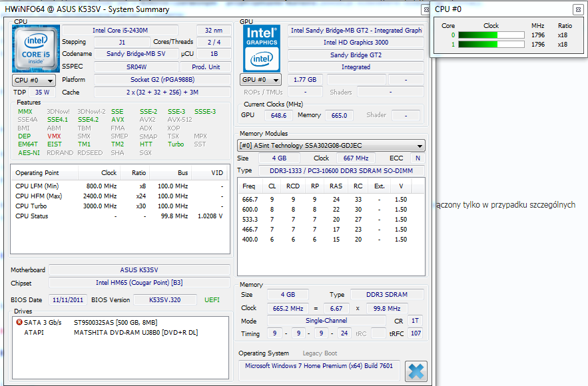Click the Intel HD Graphics 3000 field
Viewport: 588px width, 386px height.
(356, 43)
